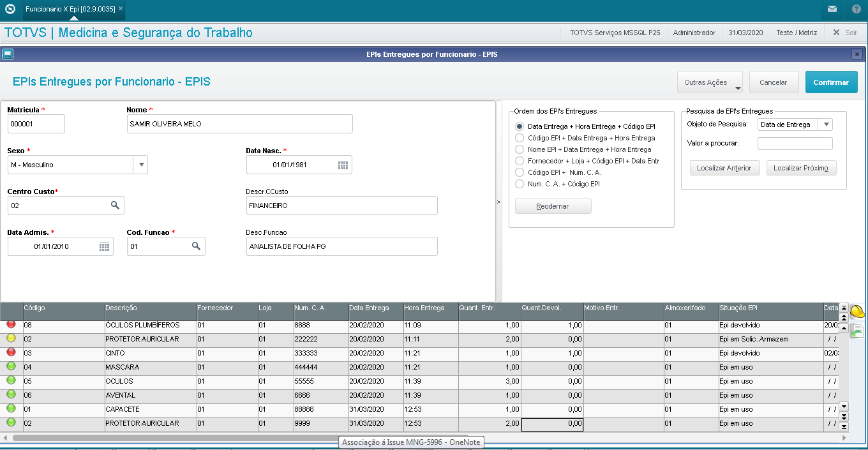Click the document with green arrow icon
The width and height of the screenshot is (868, 450).
[857, 331]
